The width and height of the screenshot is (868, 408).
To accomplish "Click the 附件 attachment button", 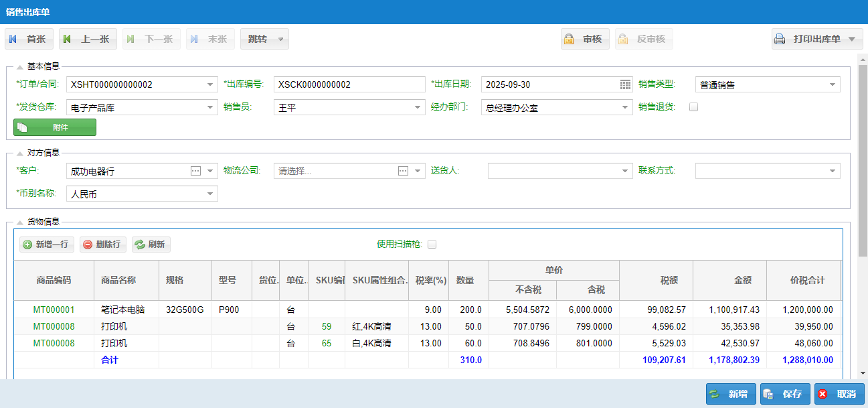I will pyautogui.click(x=55, y=127).
